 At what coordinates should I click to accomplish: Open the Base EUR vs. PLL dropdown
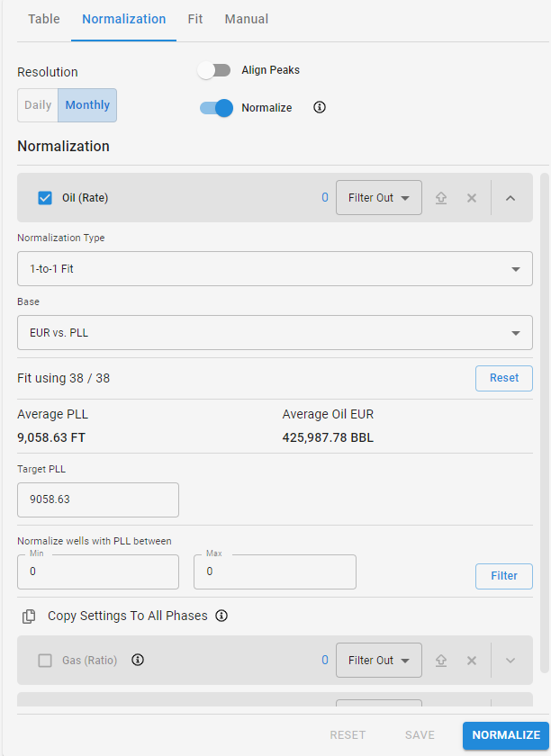tap(275, 333)
